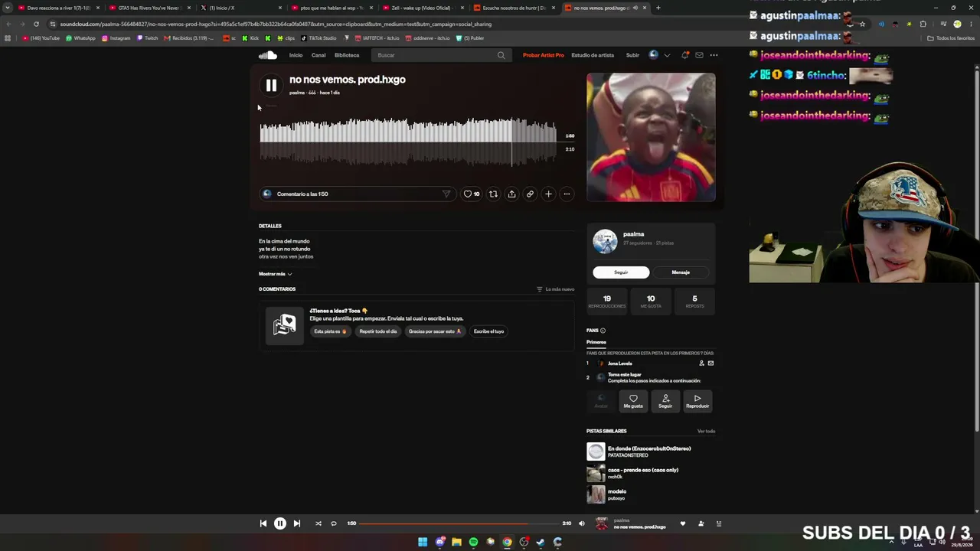980x551 pixels.
Task: Skip to next track in the player bar
Action: tap(297, 523)
